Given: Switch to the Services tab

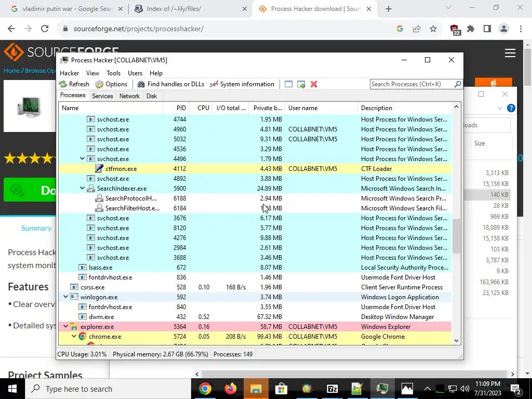Looking at the screenshot, I should click(102, 96).
